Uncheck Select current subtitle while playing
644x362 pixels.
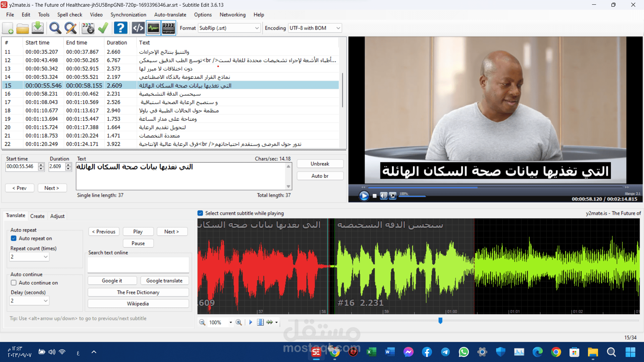[200, 213]
